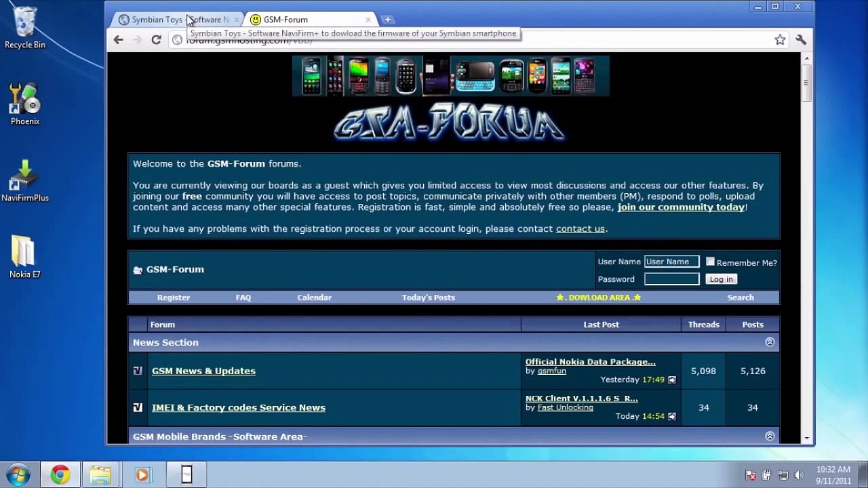
Task: Click the status icon beside IMEI & Factory codes
Action: [x=138, y=407]
